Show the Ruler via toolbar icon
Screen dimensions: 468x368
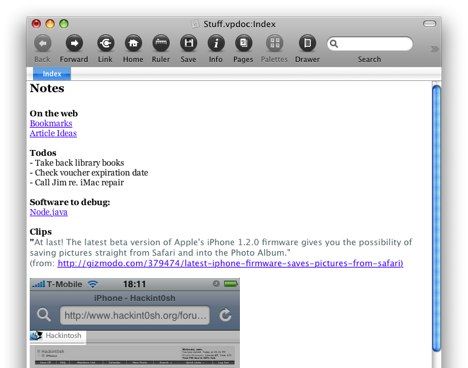161,43
